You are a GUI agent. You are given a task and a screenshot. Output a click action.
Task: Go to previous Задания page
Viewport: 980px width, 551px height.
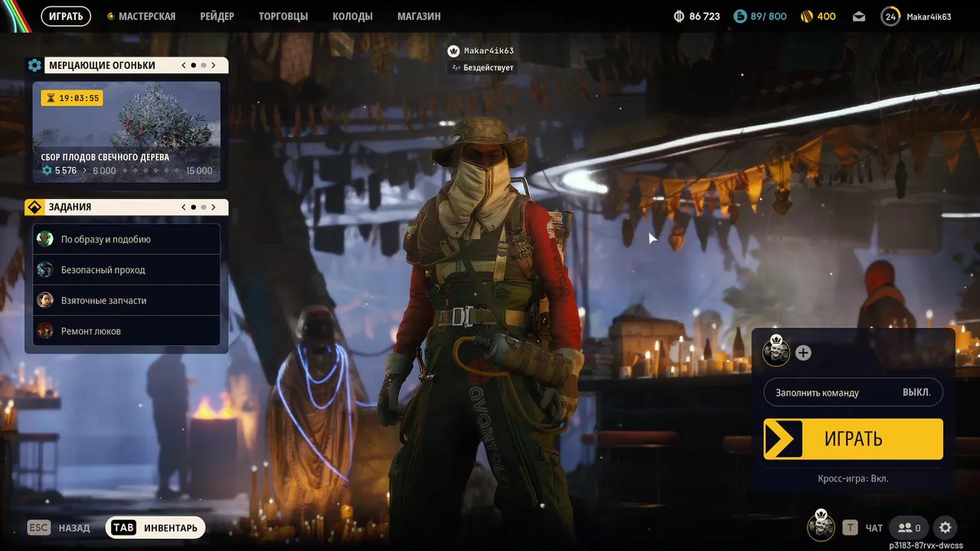click(184, 207)
